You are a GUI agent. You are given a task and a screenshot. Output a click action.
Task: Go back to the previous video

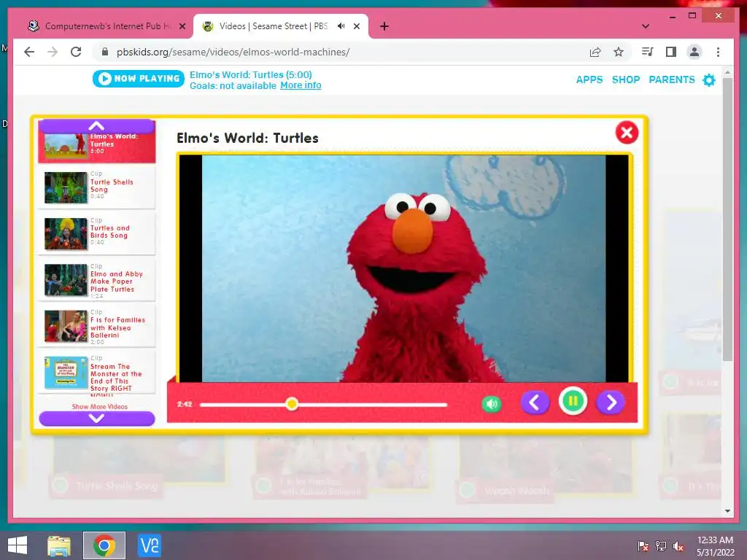click(535, 402)
